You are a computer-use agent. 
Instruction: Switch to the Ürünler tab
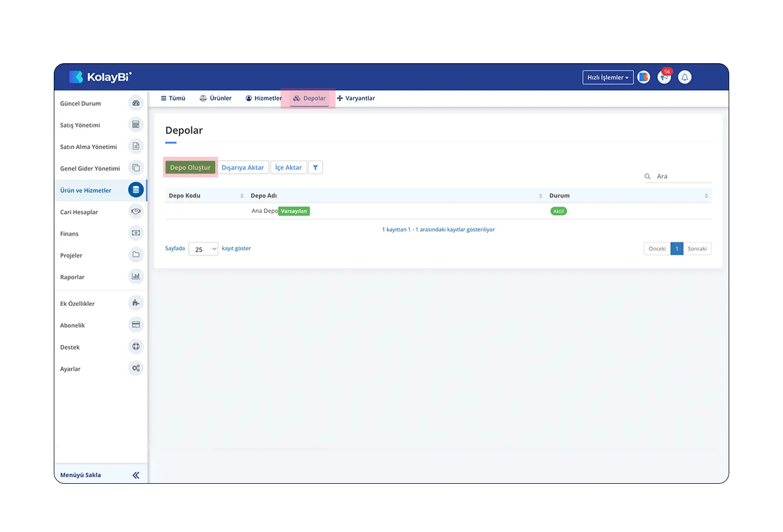216,98
